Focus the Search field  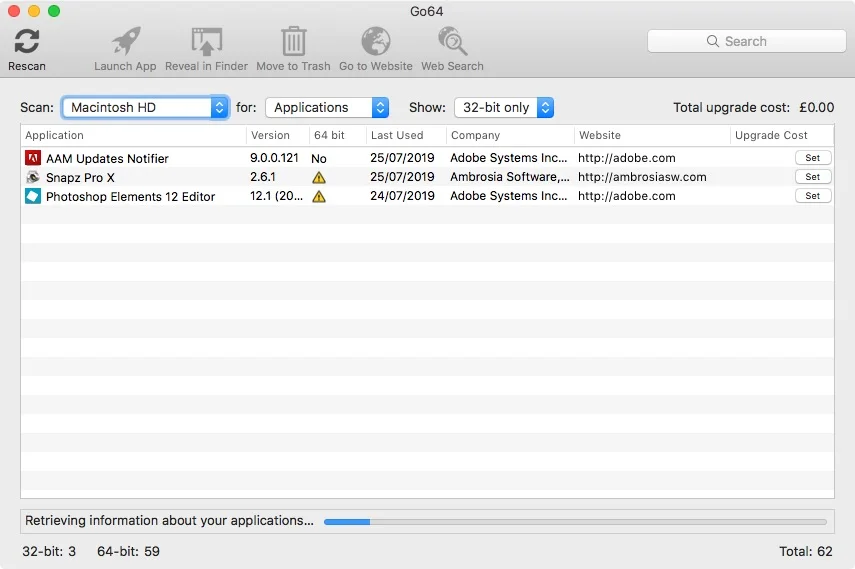pyautogui.click(x=746, y=41)
